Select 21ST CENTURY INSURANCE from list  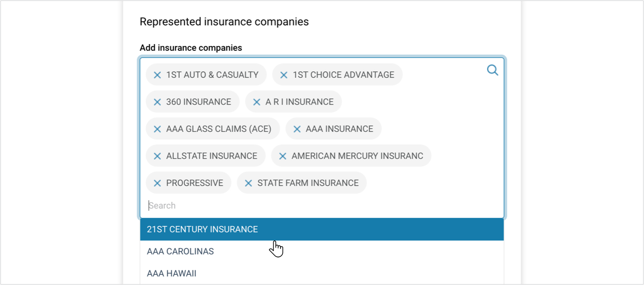202,229
